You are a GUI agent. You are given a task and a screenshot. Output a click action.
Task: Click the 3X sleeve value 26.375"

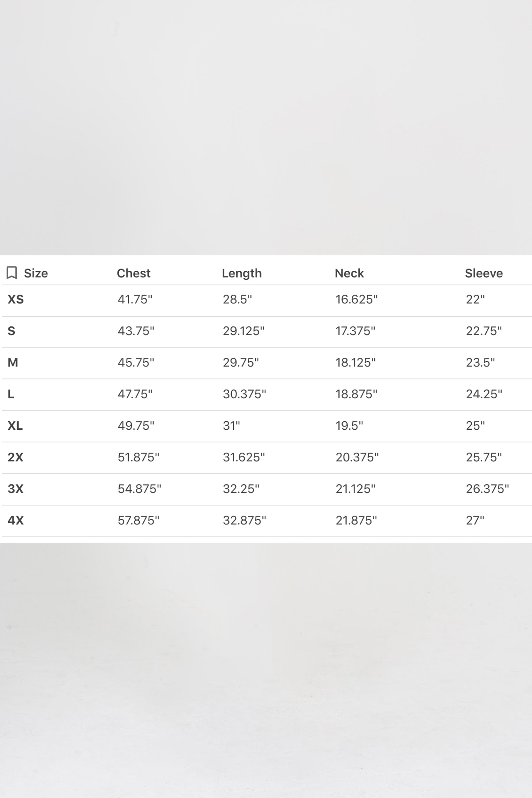coord(487,489)
